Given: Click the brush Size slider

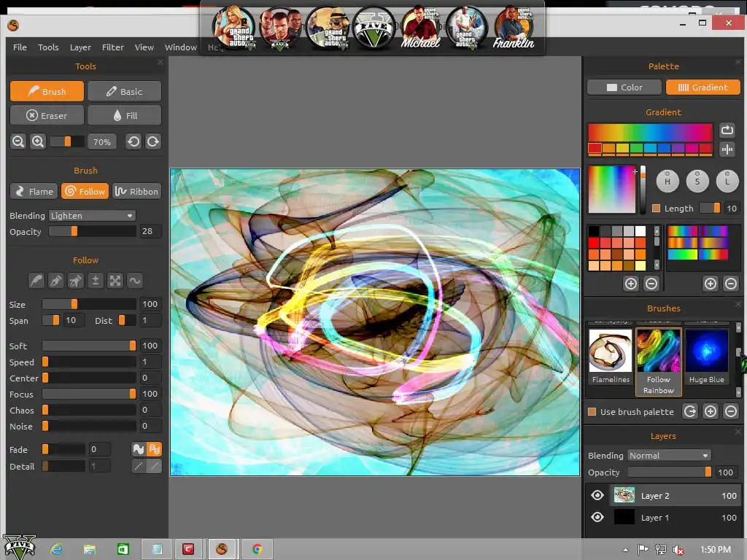Looking at the screenshot, I should click(88, 304).
